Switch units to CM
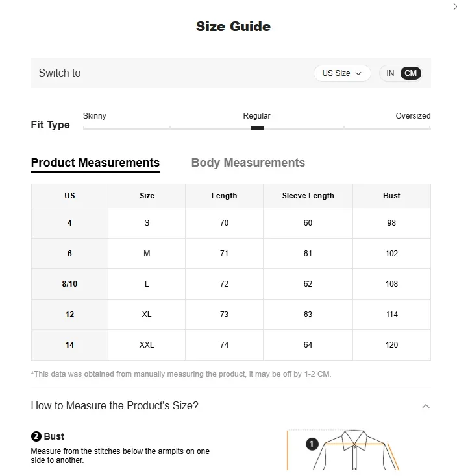 [410, 73]
